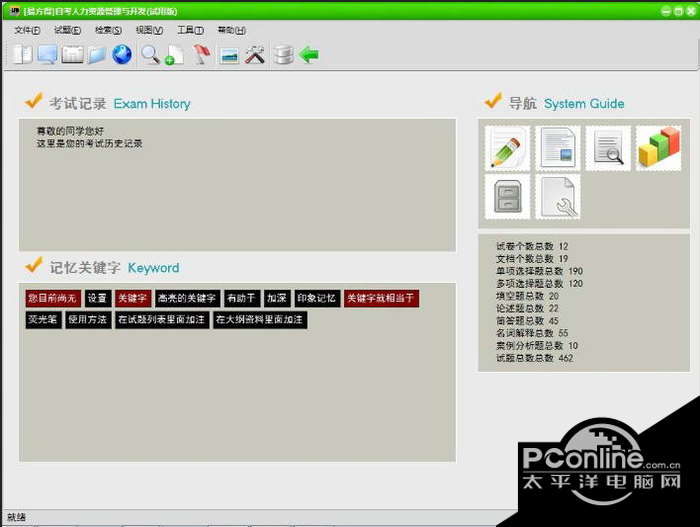Viewport: 700px width, 527px height.
Task: Click the red flag toolbar icon
Action: click(x=202, y=55)
